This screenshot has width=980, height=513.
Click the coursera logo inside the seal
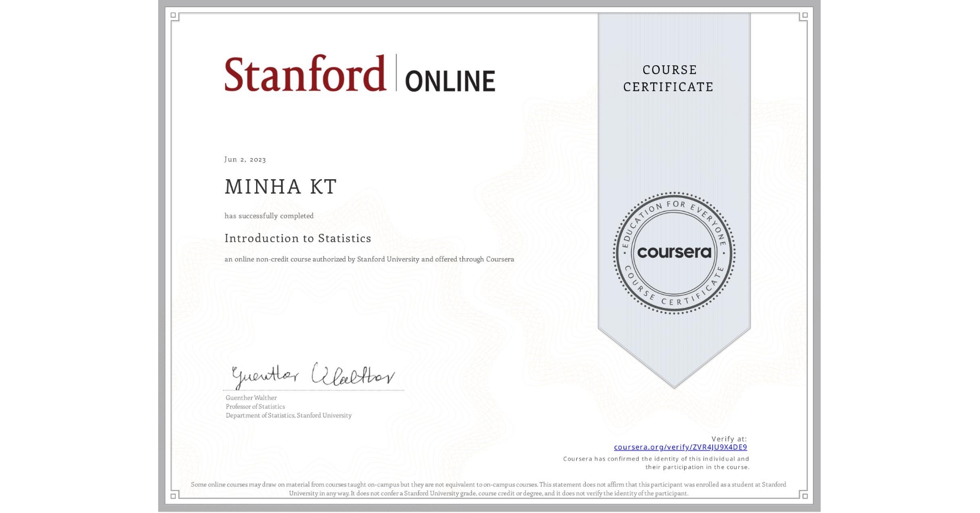(674, 253)
